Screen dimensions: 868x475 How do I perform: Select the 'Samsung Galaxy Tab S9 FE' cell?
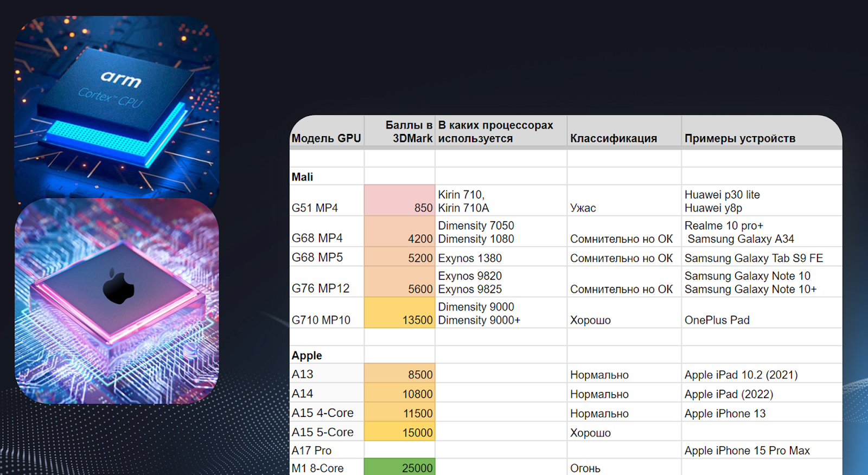pyautogui.click(x=762, y=256)
